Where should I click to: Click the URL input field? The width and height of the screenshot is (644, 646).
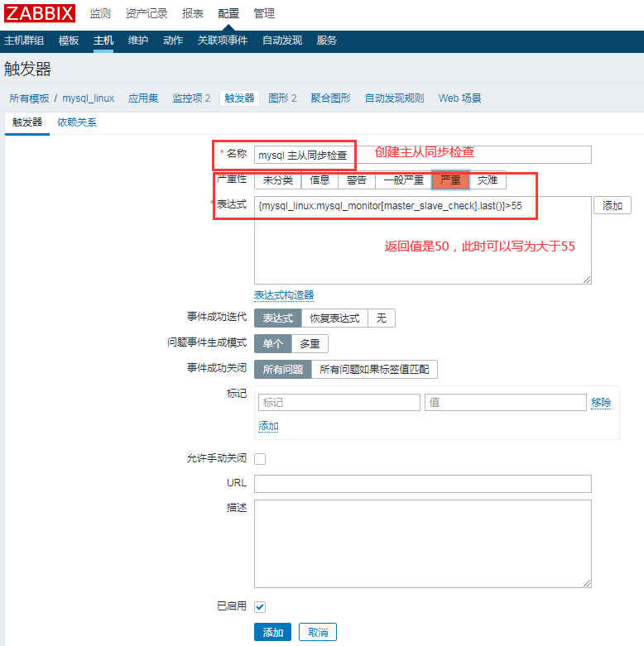tap(423, 484)
